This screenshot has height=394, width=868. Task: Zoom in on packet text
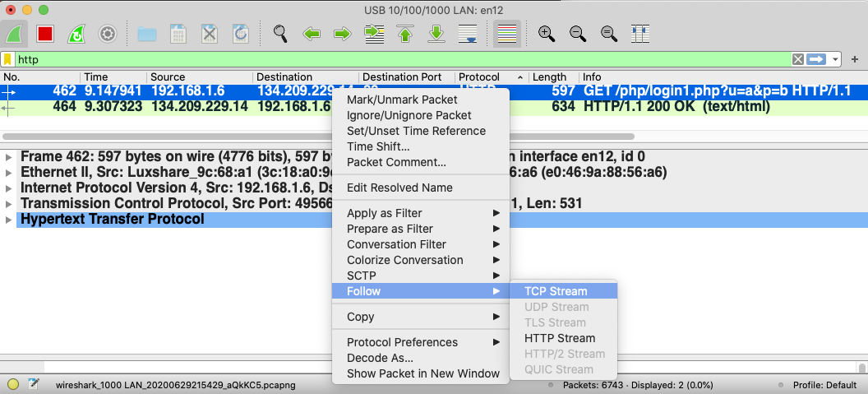pos(546,34)
